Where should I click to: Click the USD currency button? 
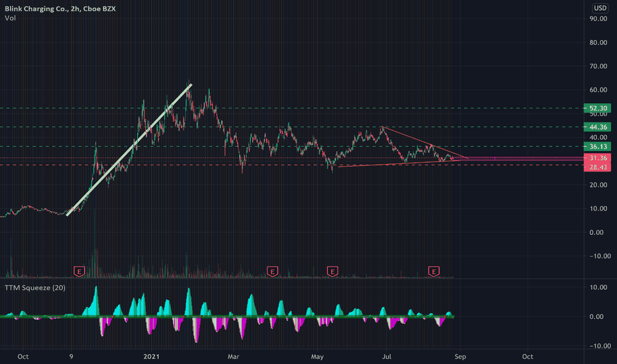pyautogui.click(x=600, y=8)
